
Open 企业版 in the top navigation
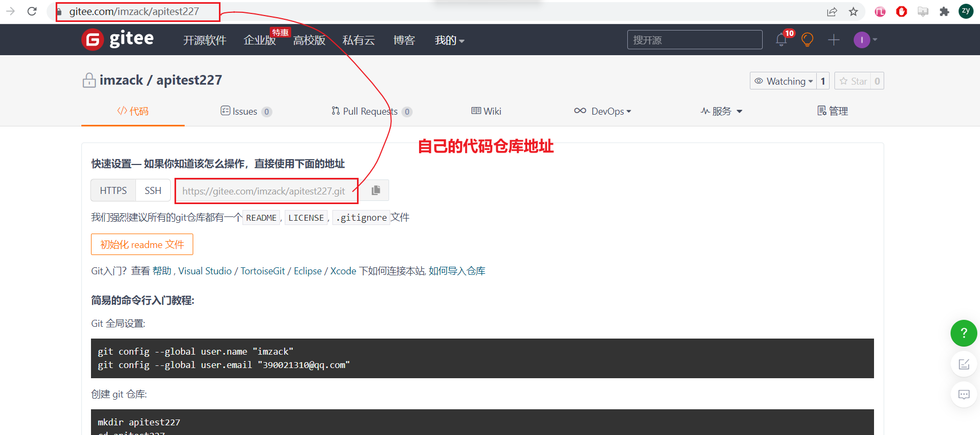(260, 40)
